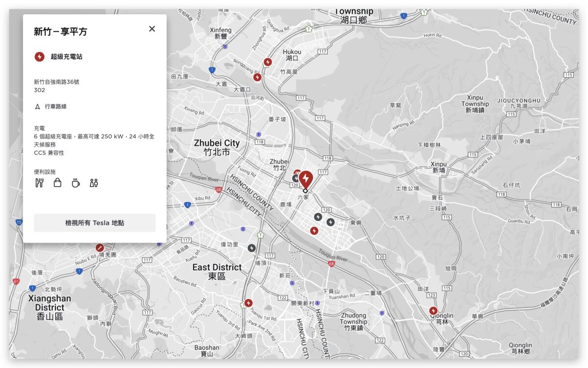The width and height of the screenshot is (588, 368).
Task: Click the Fuxing Rd map label
Action: (x=247, y=172)
